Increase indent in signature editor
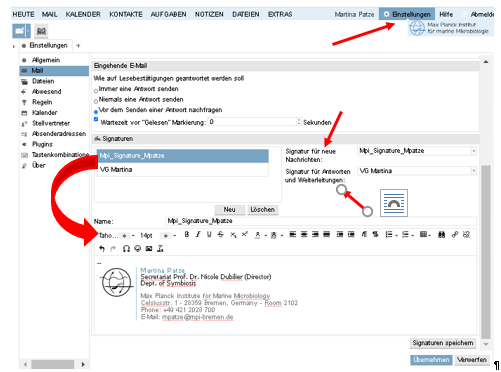 [x=351, y=235]
